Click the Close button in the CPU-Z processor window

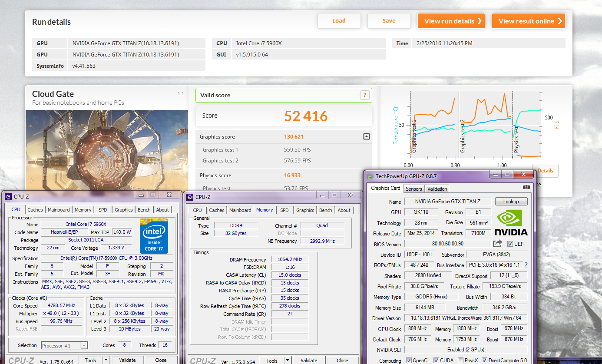tap(161, 360)
